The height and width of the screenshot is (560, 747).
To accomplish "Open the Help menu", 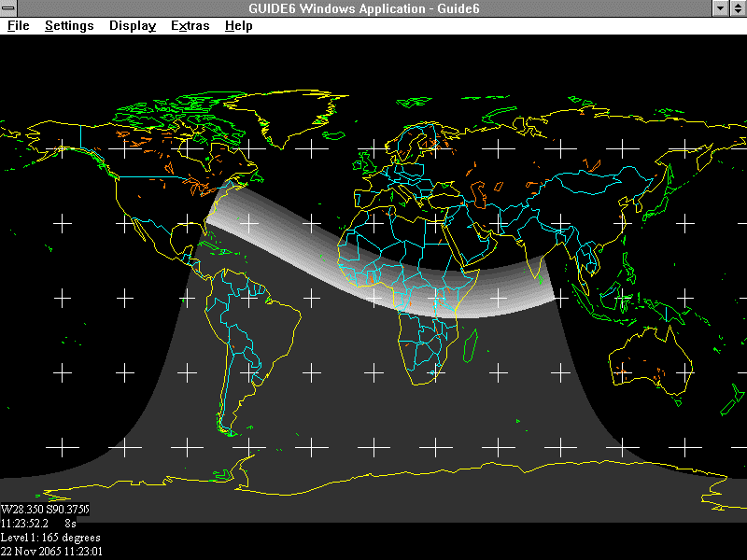I will [238, 26].
